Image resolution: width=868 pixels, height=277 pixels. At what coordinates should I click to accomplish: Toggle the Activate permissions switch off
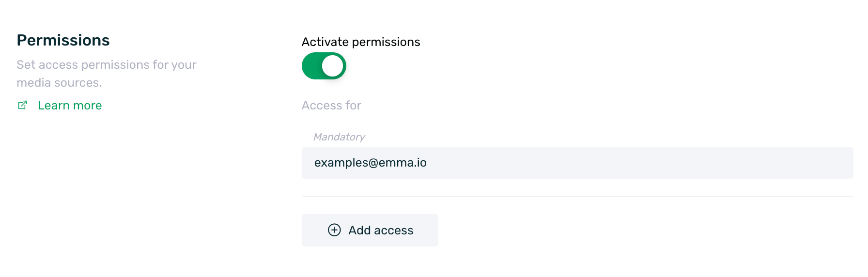pos(324,66)
